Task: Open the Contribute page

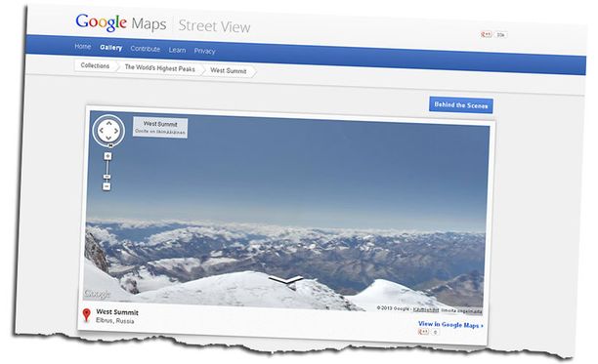Action: [x=146, y=49]
